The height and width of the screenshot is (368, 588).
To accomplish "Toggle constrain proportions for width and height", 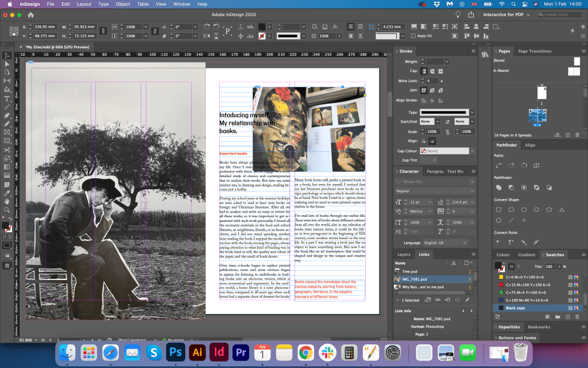I will (x=103, y=31).
